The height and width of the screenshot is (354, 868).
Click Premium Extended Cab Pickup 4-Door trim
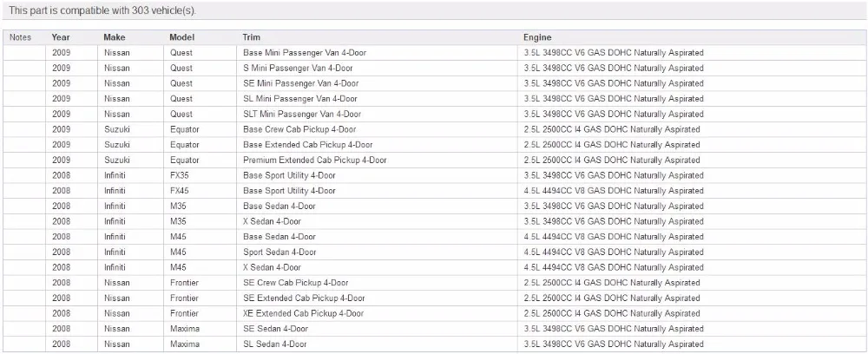coord(315,160)
